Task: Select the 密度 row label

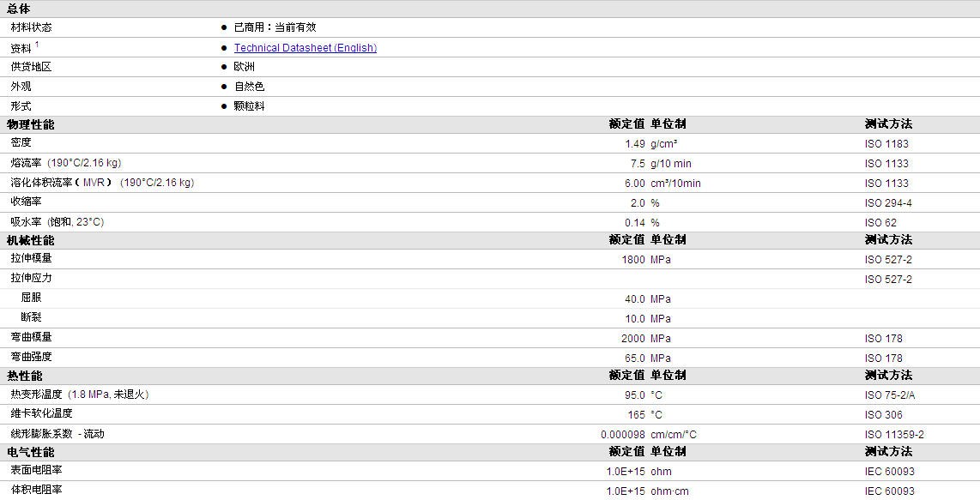Action: pyautogui.click(x=21, y=142)
